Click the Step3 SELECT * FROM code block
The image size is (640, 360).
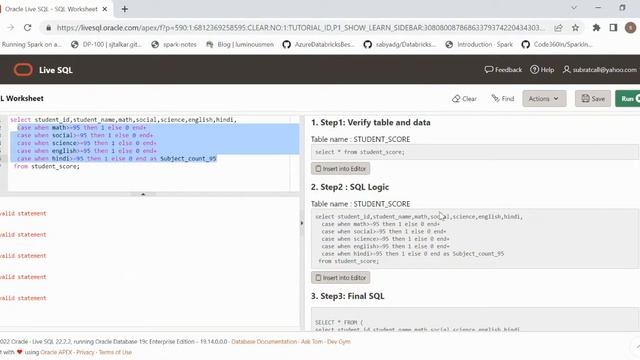coord(474,320)
